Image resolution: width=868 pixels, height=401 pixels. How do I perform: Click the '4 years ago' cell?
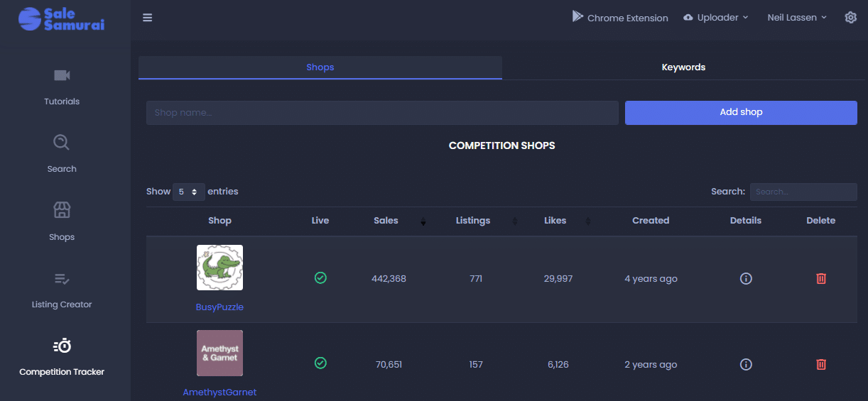coord(651,279)
